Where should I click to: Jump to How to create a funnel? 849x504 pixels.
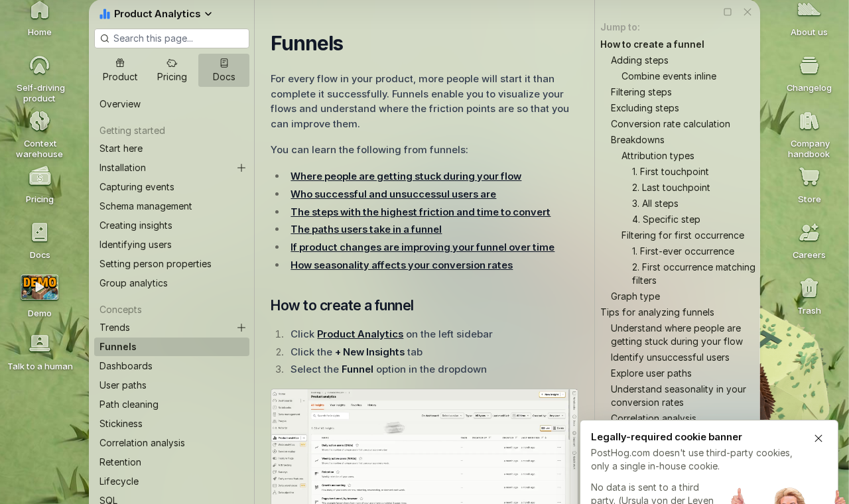coord(652,44)
